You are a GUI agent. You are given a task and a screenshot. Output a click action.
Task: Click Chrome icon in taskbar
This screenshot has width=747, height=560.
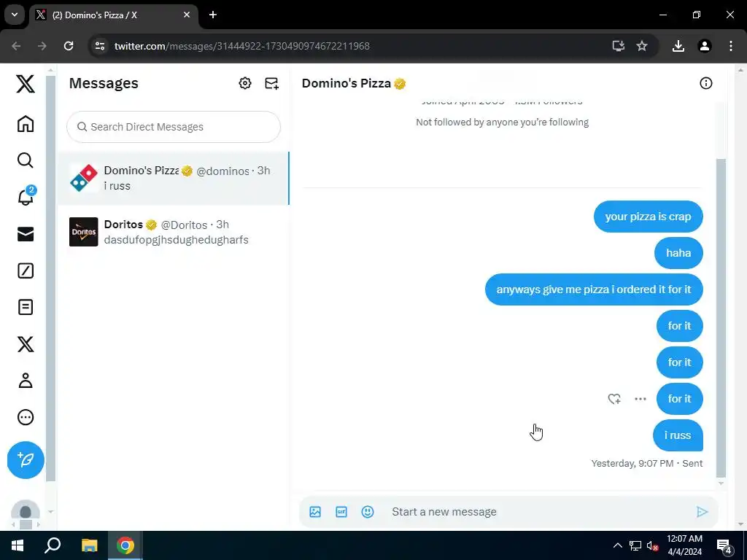[x=125, y=545]
